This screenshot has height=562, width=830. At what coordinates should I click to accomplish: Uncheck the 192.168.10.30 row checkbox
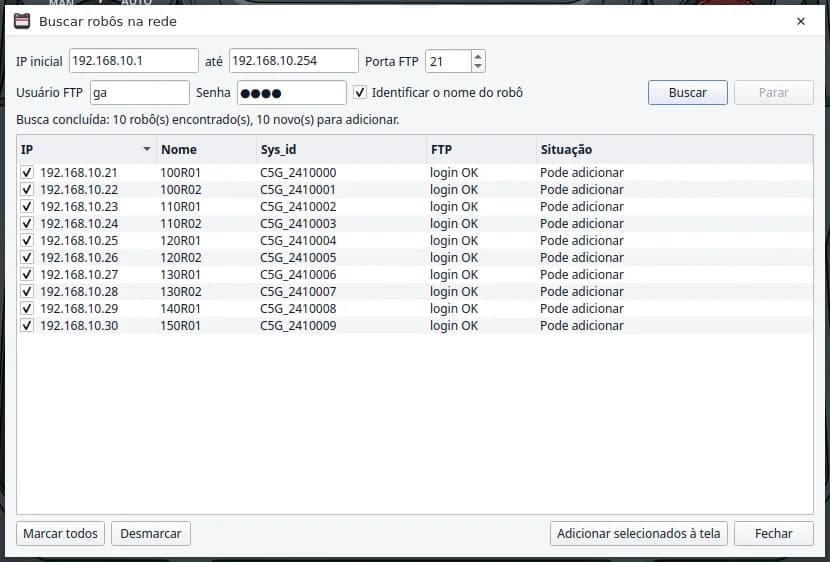pos(26,325)
